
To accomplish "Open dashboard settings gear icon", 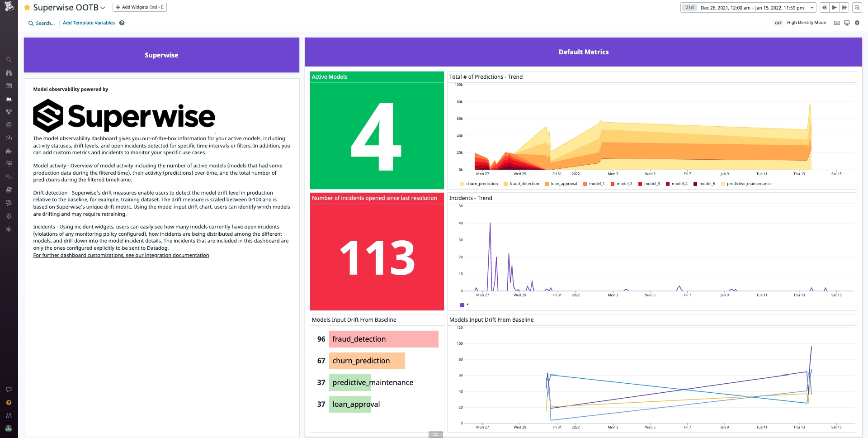I will [x=857, y=23].
